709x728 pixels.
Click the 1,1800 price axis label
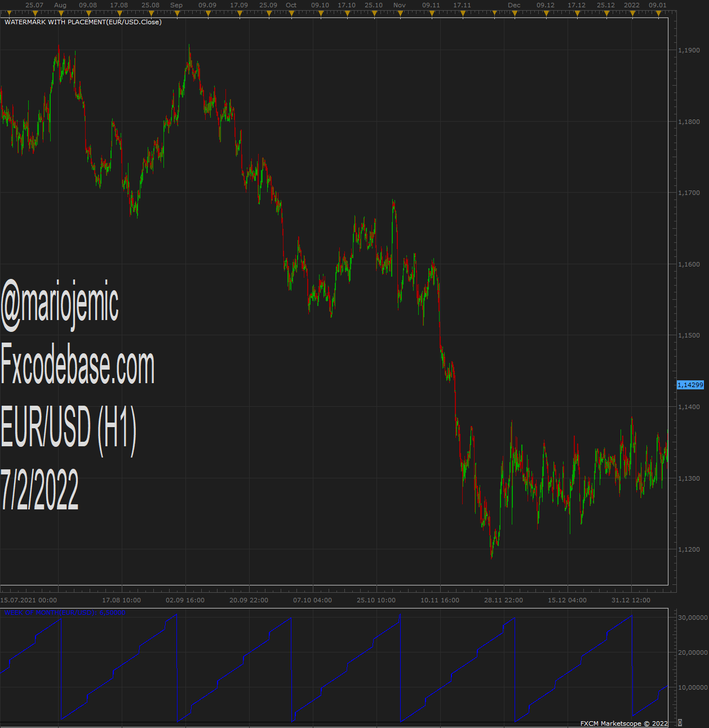pyautogui.click(x=689, y=122)
